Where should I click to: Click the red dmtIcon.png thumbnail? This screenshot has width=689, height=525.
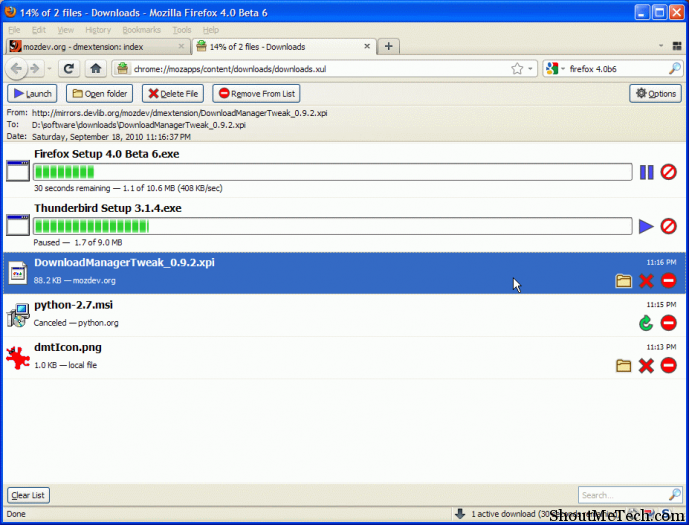pos(18,358)
